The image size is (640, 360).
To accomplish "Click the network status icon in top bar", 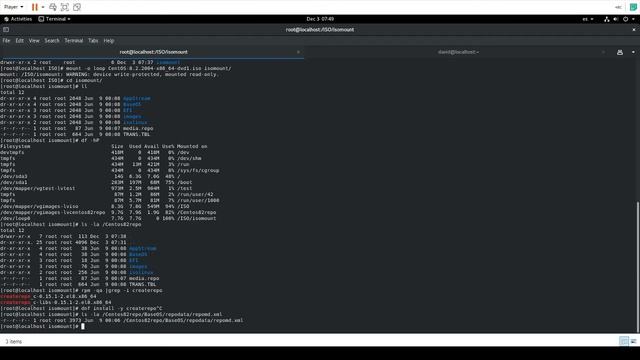I will [x=607, y=19].
